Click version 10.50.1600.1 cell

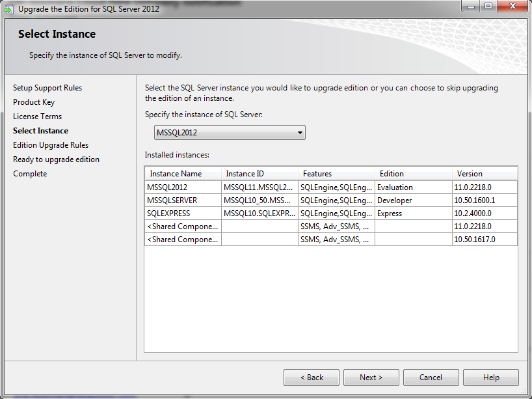coord(485,200)
